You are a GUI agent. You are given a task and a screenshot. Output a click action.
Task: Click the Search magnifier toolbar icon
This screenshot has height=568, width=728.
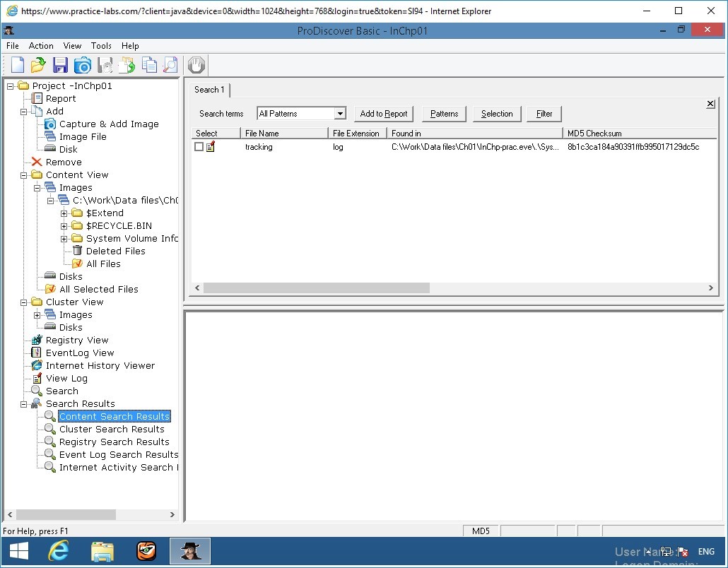[x=170, y=65]
